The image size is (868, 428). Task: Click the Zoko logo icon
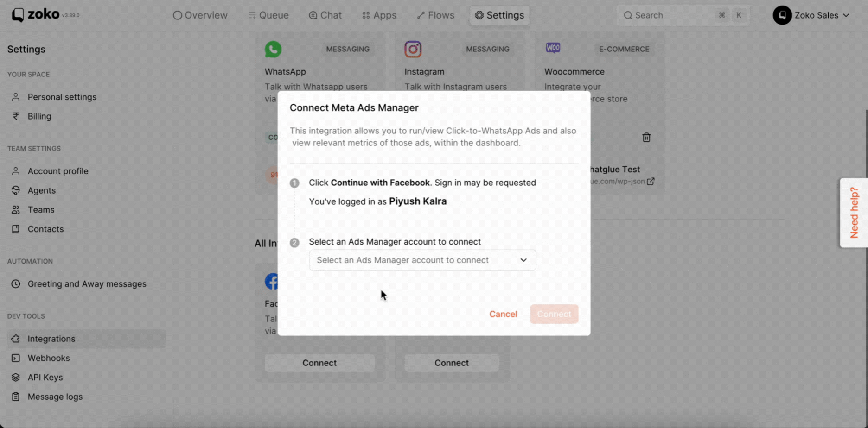pyautogui.click(x=18, y=15)
